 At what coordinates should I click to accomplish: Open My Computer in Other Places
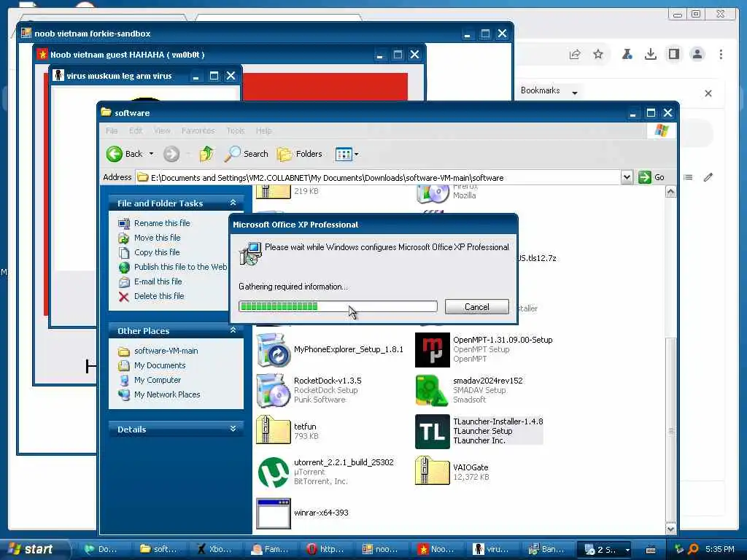(x=158, y=380)
